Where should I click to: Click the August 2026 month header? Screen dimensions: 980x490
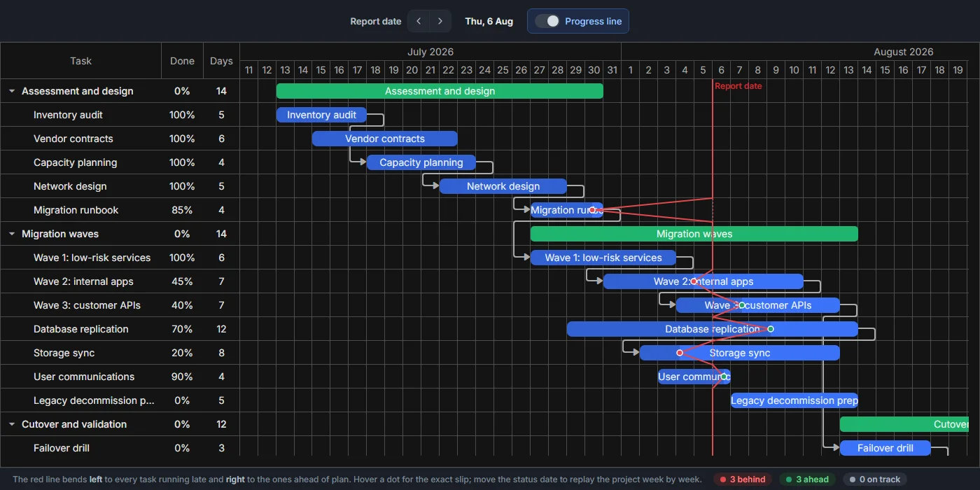tap(904, 52)
